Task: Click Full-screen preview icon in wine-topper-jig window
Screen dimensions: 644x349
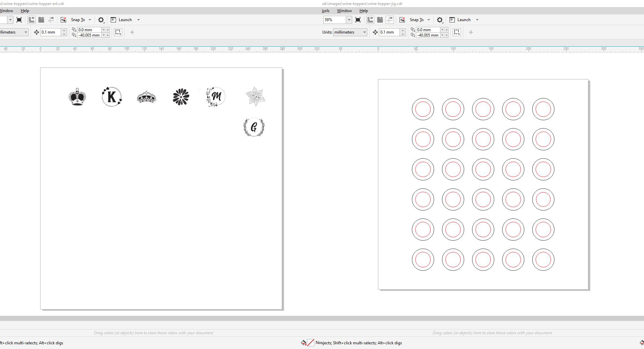Action: [x=358, y=20]
